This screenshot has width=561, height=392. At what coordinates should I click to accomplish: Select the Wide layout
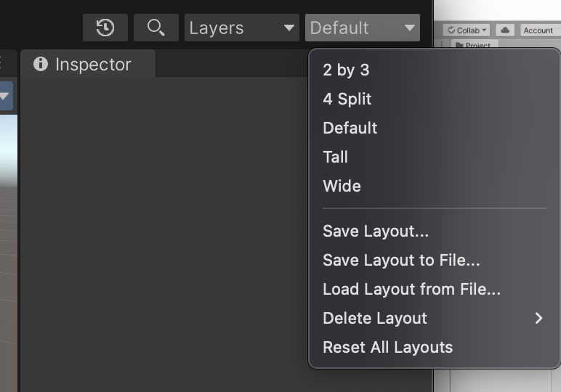point(435,186)
